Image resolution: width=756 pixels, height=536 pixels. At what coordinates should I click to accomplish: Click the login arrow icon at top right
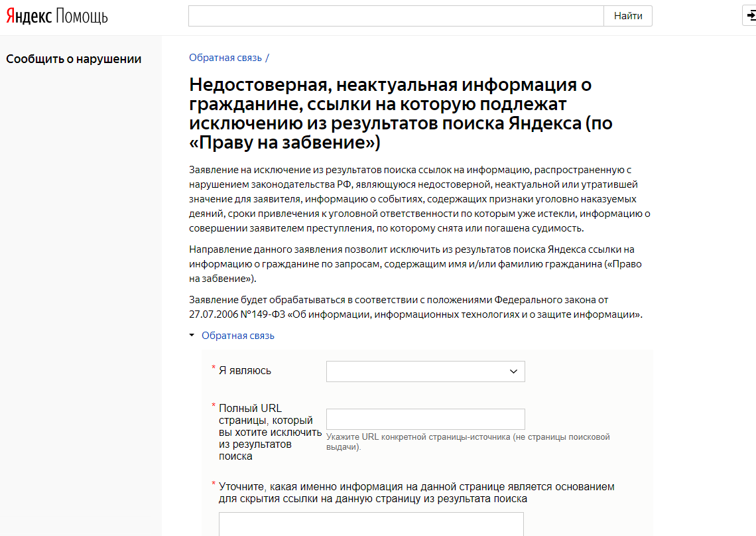pyautogui.click(x=750, y=15)
